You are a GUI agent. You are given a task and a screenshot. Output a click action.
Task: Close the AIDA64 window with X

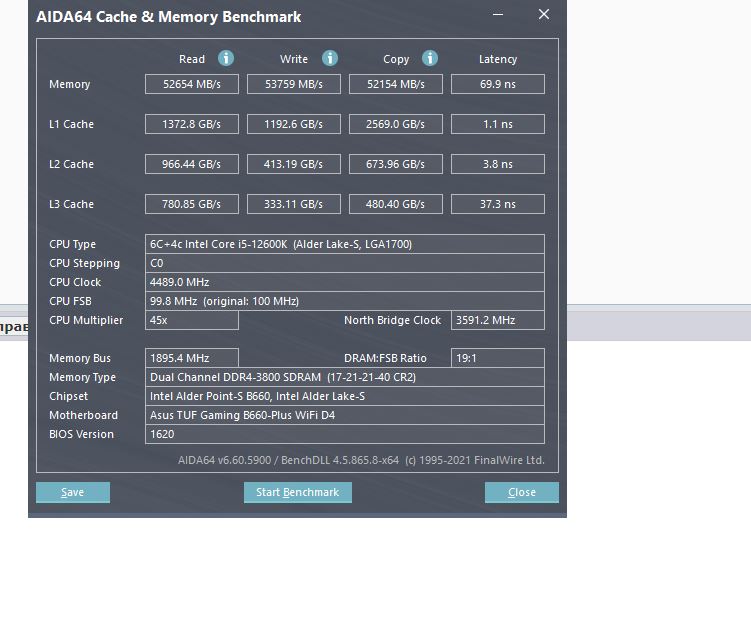(544, 14)
